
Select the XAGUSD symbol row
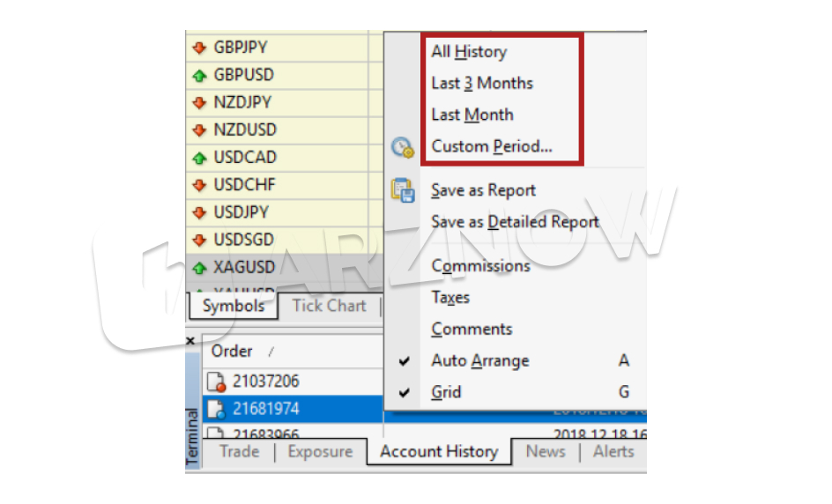pyautogui.click(x=284, y=267)
